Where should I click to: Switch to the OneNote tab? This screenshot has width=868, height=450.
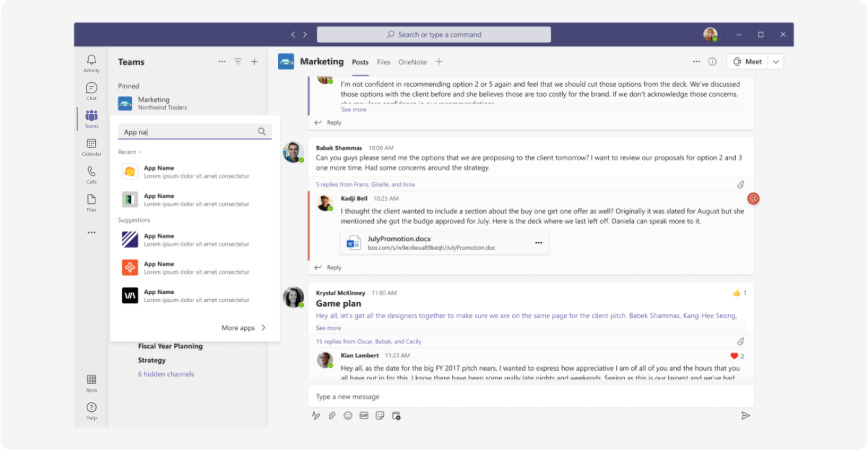[412, 62]
